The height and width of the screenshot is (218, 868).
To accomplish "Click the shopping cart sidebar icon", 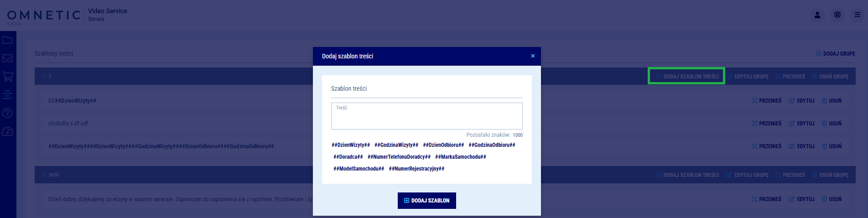I will tap(7, 77).
